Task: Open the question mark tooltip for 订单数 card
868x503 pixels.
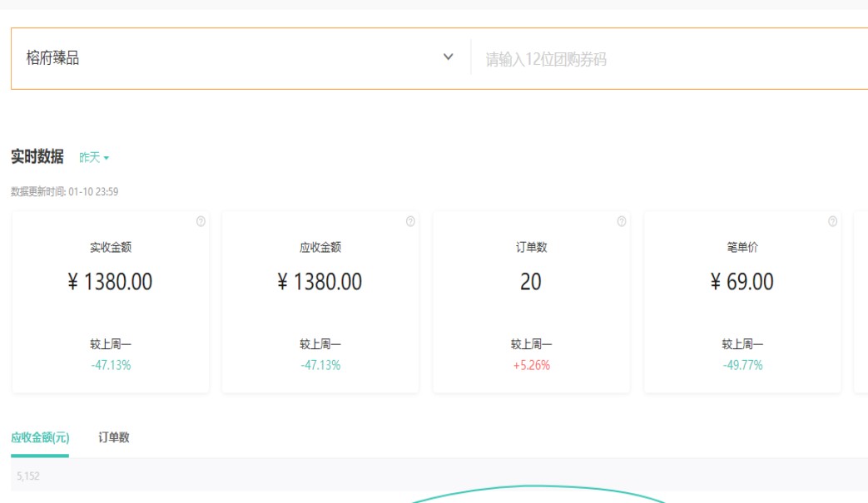Action: 622,222
